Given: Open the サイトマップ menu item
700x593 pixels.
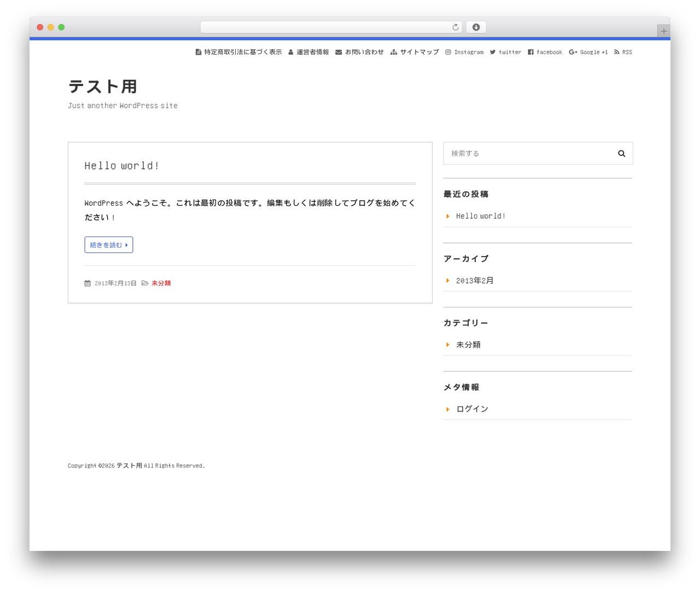Looking at the screenshot, I should tap(415, 52).
